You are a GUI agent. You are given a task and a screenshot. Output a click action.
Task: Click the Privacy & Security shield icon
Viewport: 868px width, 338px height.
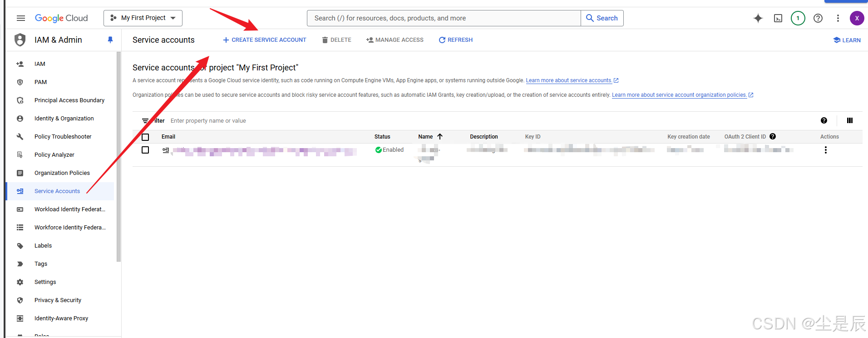20,300
